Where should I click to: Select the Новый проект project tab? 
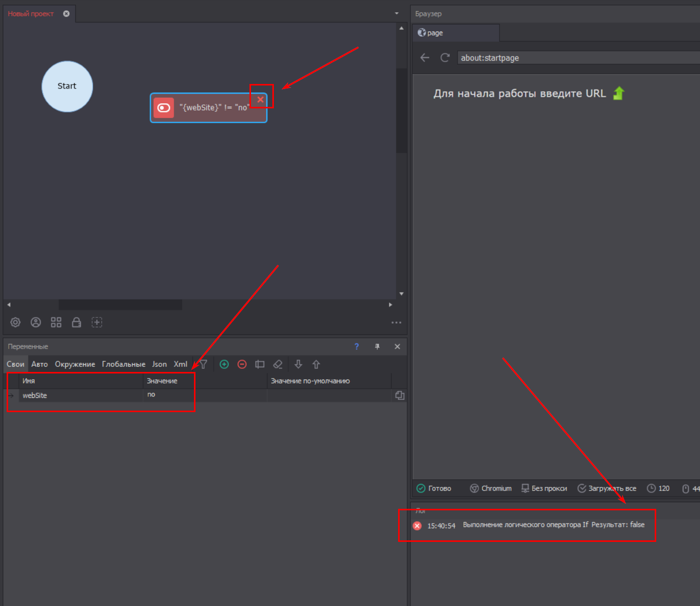click(31, 14)
